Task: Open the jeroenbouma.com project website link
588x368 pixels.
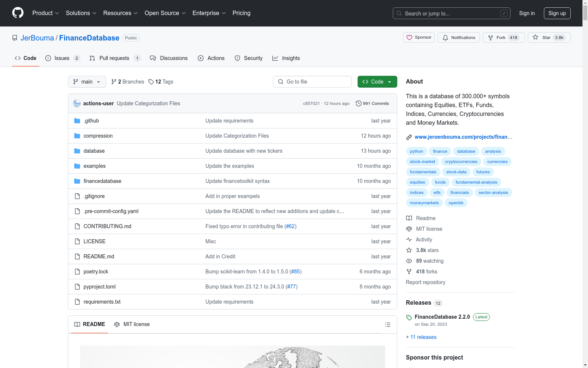Action: pos(463,137)
